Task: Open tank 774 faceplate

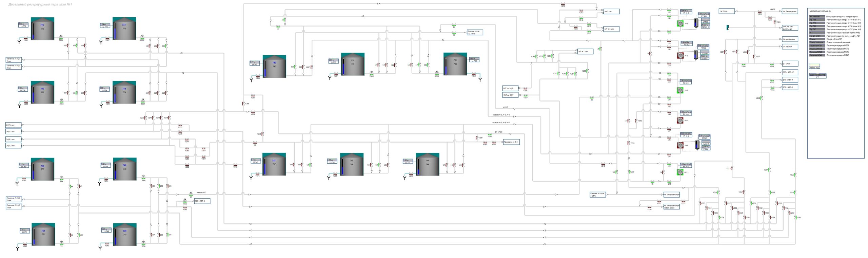Action: point(124,92)
